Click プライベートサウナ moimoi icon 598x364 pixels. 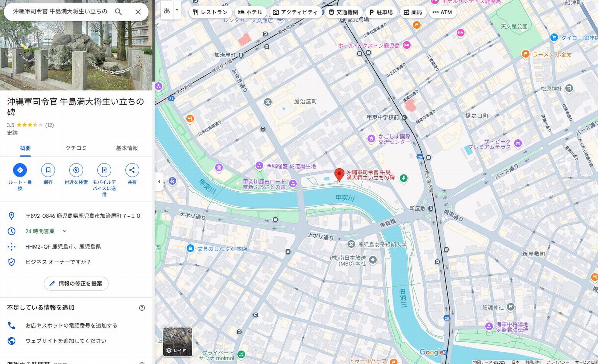coord(241,354)
